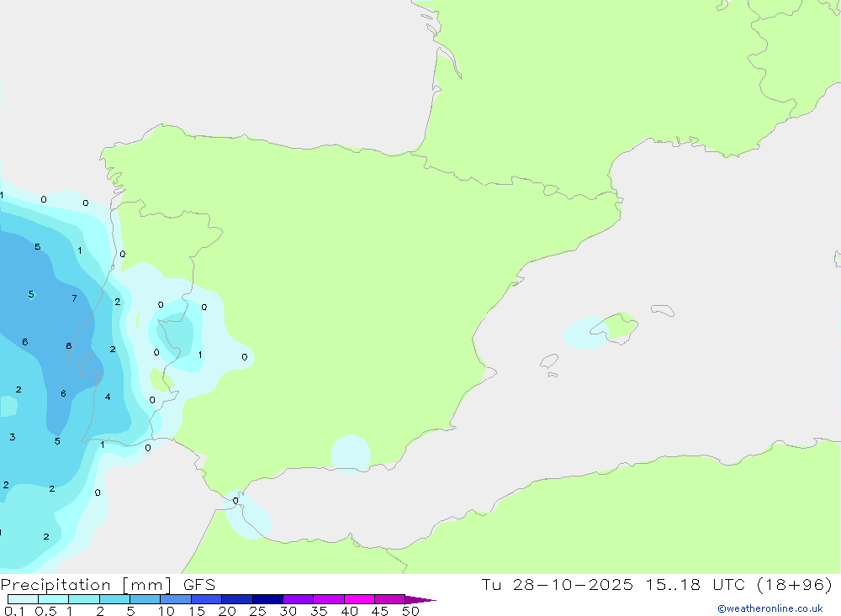Click the 'Precipitation [mm] GFS' title
The image size is (841, 616).
[x=108, y=585]
